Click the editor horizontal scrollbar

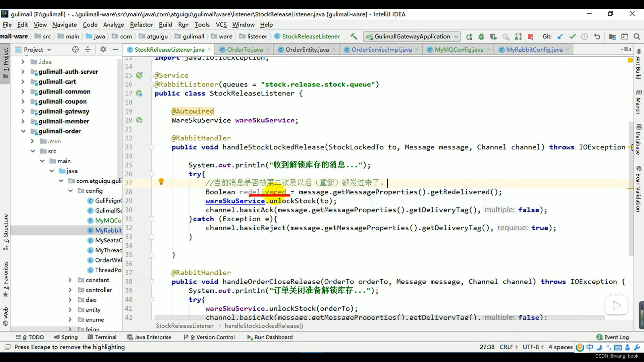[x=379, y=317]
